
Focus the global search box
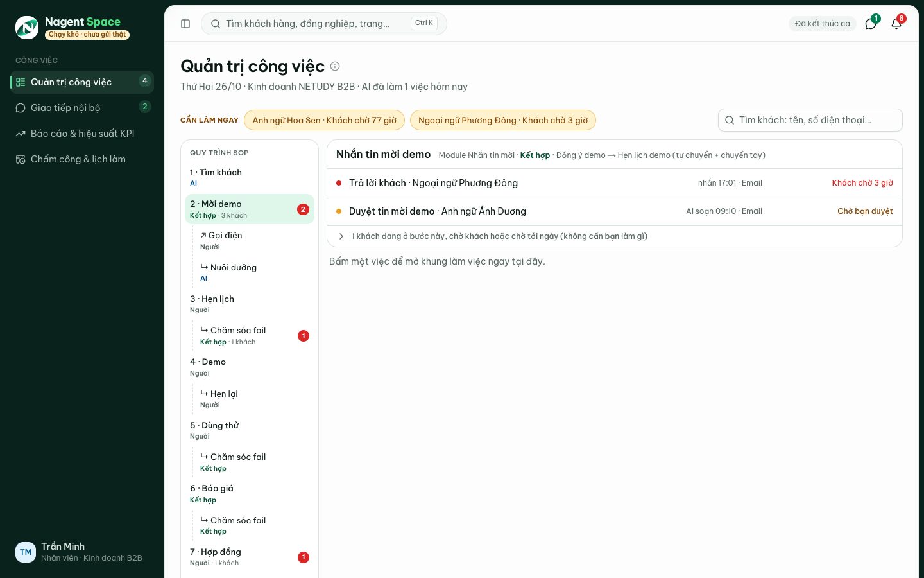tap(324, 24)
